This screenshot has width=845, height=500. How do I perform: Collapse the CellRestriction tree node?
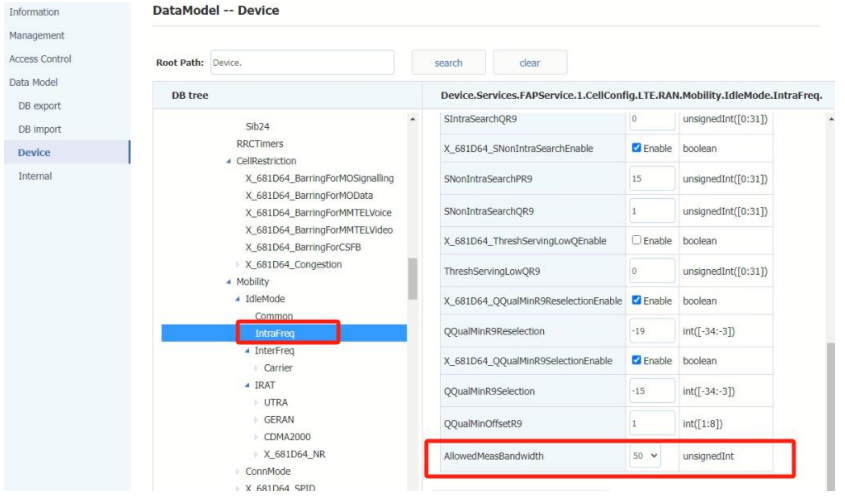coord(227,161)
